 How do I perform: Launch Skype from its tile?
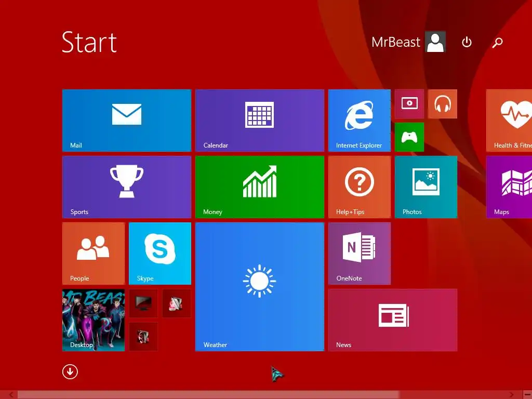pyautogui.click(x=160, y=254)
